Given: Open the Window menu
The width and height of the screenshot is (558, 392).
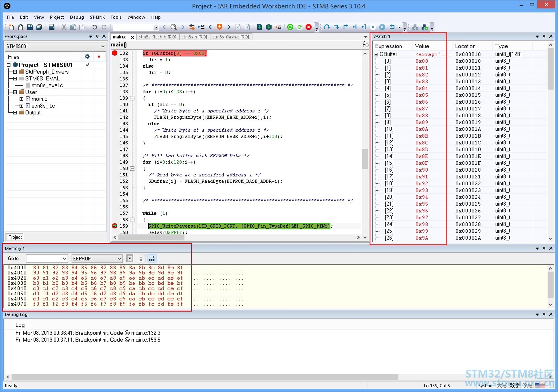Looking at the screenshot, I should (x=136, y=17).
